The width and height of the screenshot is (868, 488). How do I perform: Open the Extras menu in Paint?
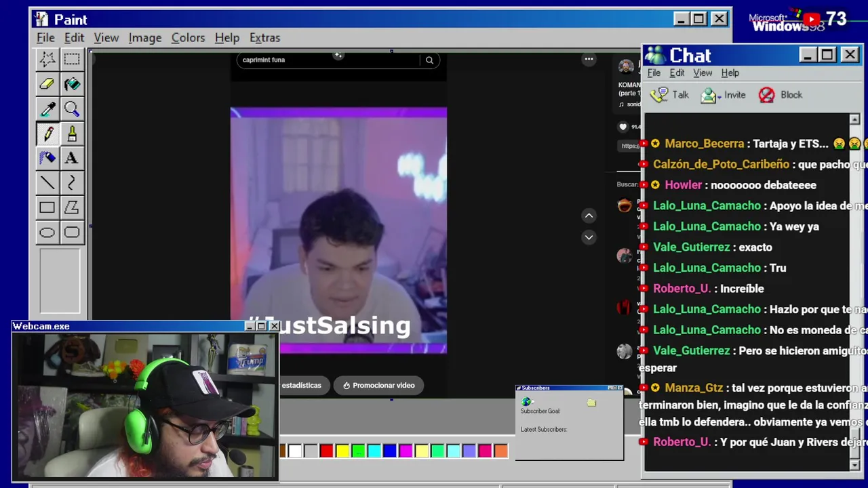coord(264,37)
